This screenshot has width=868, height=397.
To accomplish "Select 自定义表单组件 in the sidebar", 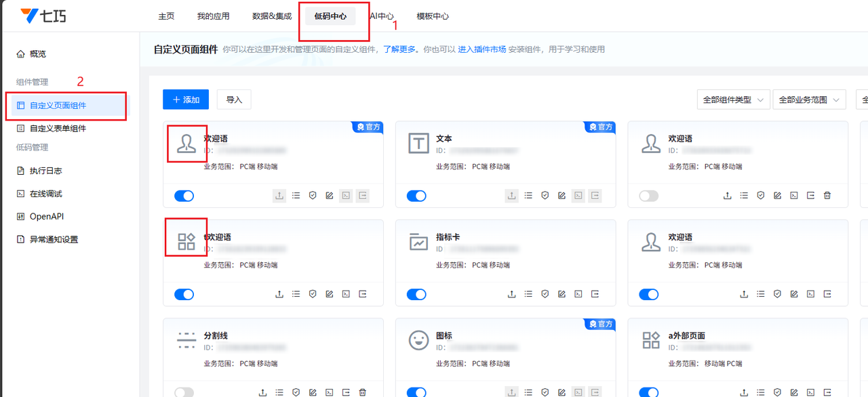I will click(58, 128).
